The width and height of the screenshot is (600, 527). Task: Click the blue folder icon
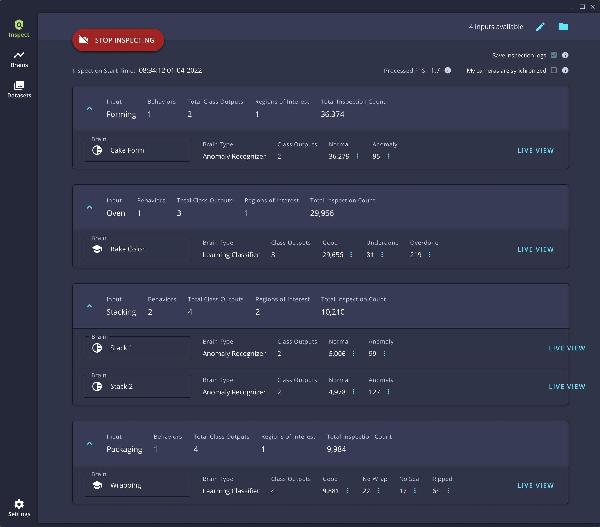pos(563,26)
